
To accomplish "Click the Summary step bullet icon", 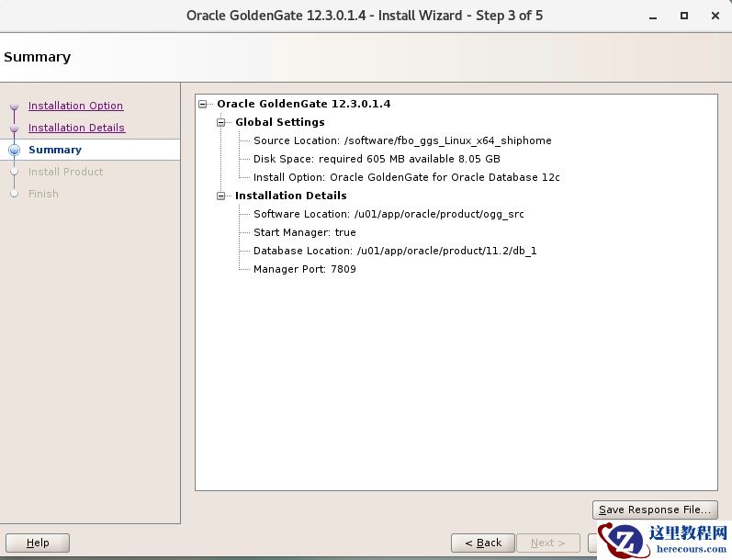I will (x=15, y=150).
